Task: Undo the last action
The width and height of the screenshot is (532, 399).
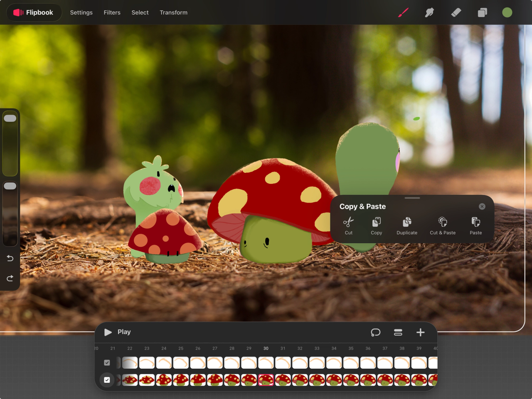Action: click(10, 258)
